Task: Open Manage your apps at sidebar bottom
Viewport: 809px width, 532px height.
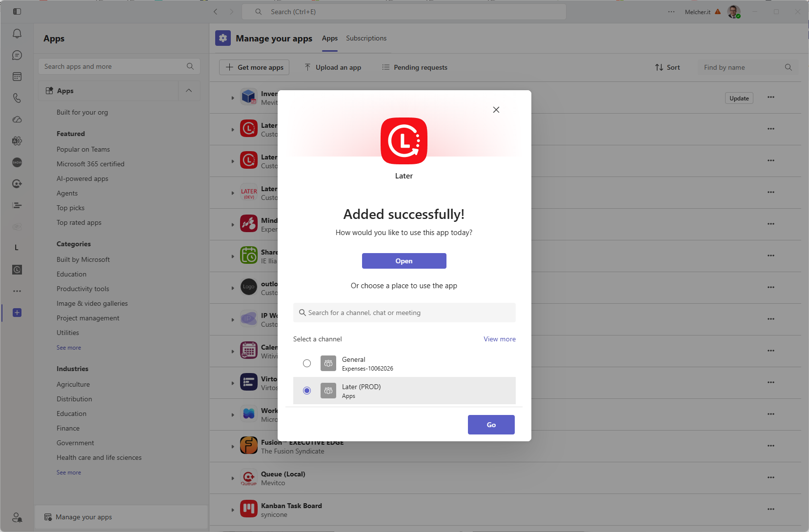Action: coord(121,517)
